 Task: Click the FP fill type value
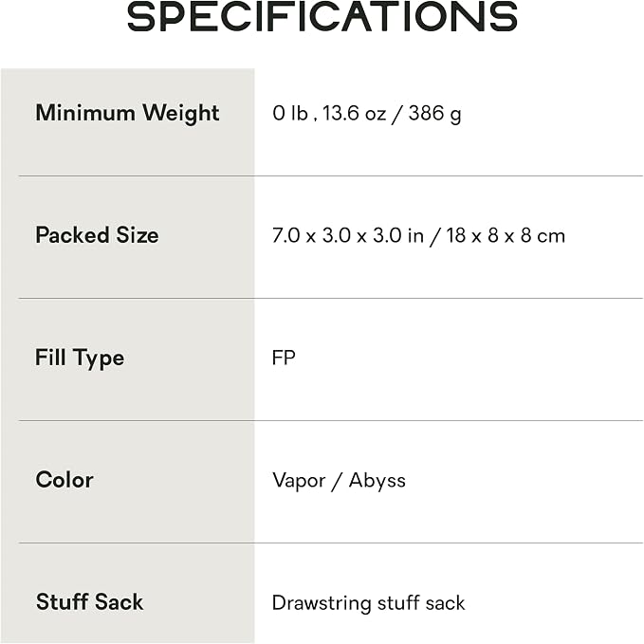(x=284, y=358)
